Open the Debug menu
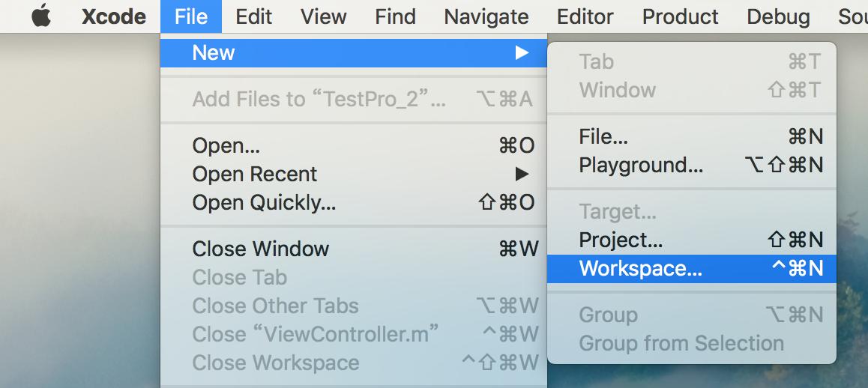Viewport: 868px width, 388px height. pos(778,16)
